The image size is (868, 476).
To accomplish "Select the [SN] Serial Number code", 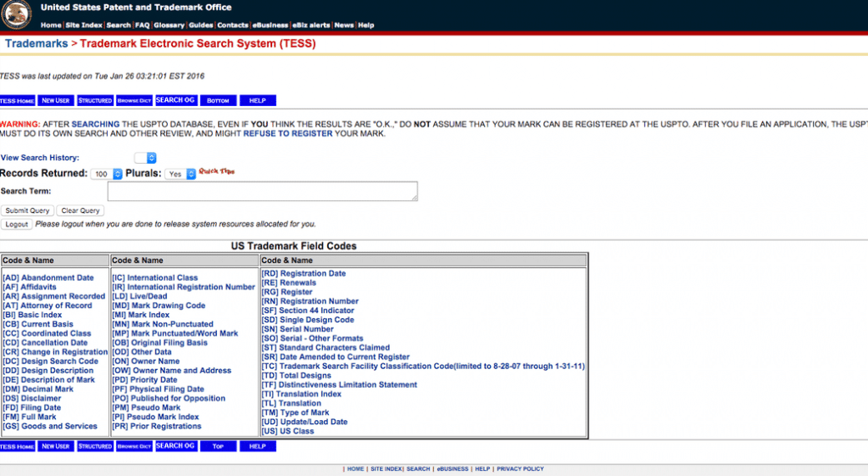I will 298,329.
